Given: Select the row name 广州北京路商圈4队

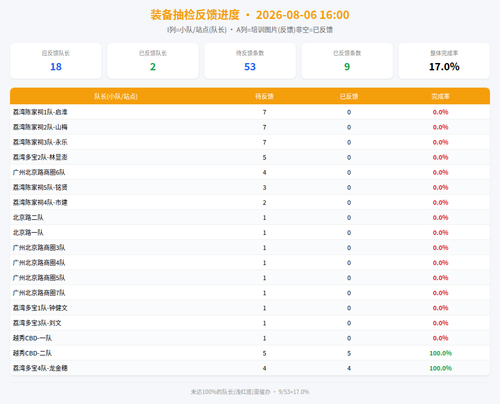Looking at the screenshot, I should click(39, 263).
